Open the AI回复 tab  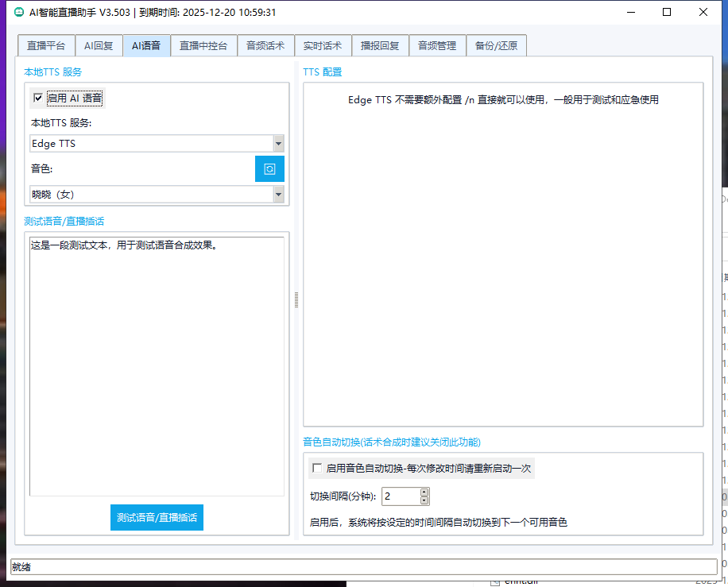coord(99,46)
